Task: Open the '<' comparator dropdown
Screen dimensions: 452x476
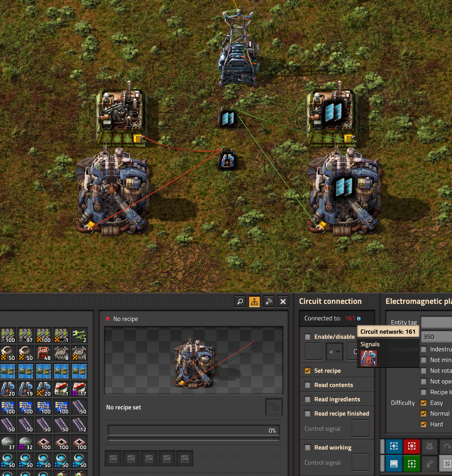Action: 335,352
